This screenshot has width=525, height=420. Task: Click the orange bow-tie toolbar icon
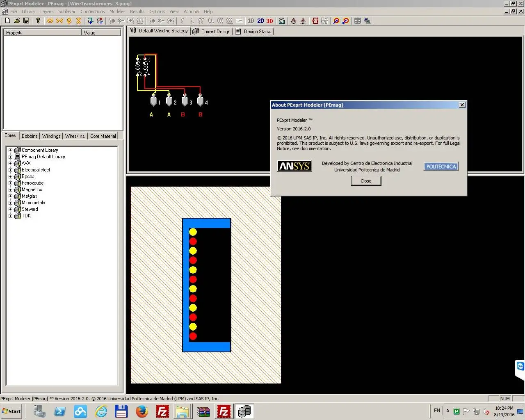[59, 21]
